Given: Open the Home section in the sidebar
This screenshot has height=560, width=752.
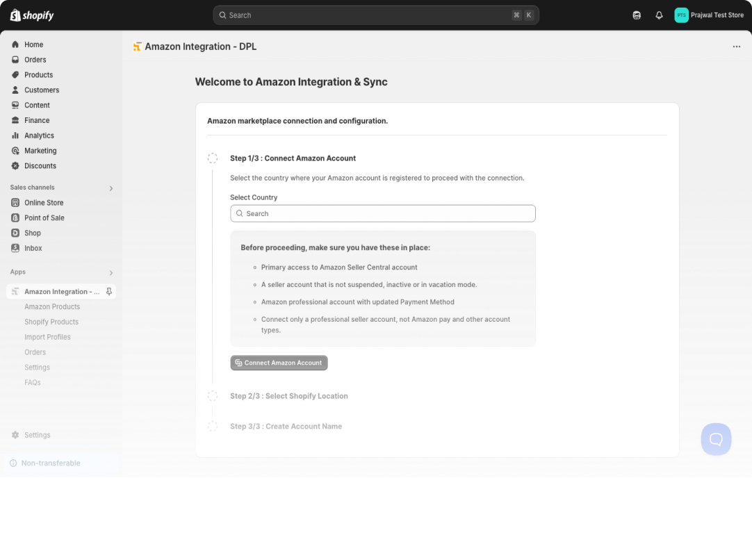Looking at the screenshot, I should coord(33,44).
